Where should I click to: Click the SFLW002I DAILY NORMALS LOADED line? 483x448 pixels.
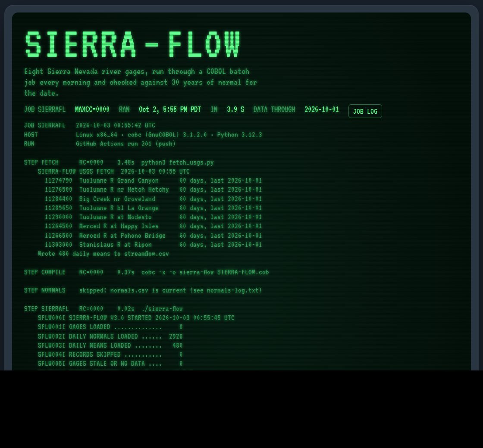click(x=110, y=336)
